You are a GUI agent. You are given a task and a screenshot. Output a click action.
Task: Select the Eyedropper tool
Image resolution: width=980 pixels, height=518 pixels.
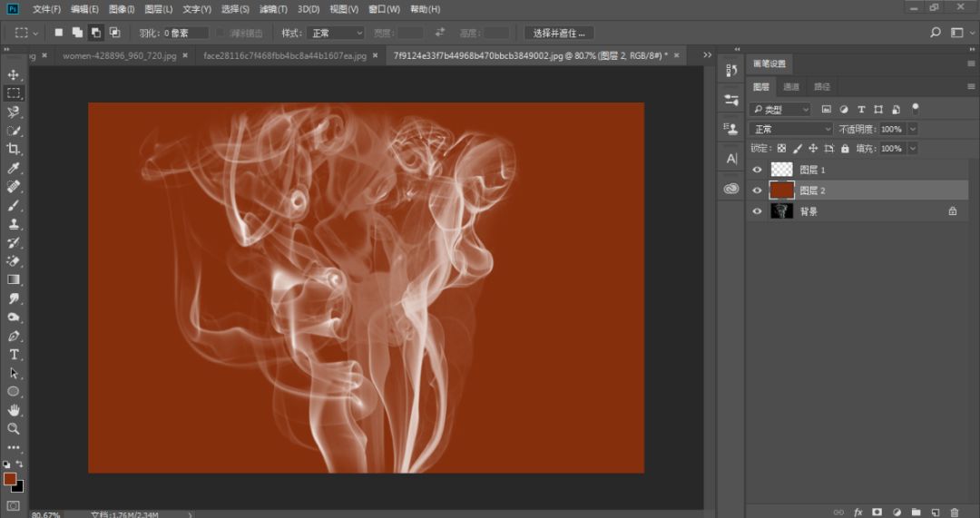[13, 168]
